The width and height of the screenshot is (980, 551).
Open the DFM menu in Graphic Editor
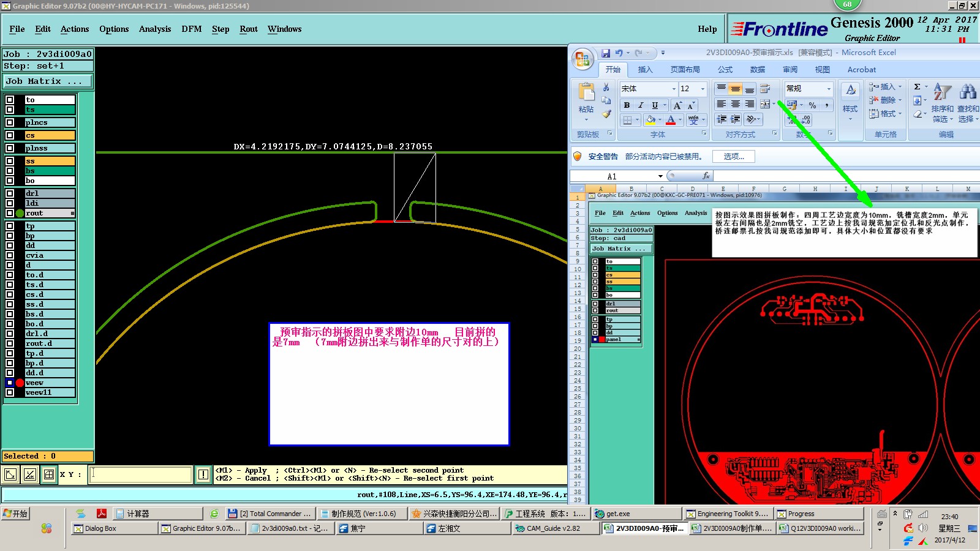coord(191,29)
